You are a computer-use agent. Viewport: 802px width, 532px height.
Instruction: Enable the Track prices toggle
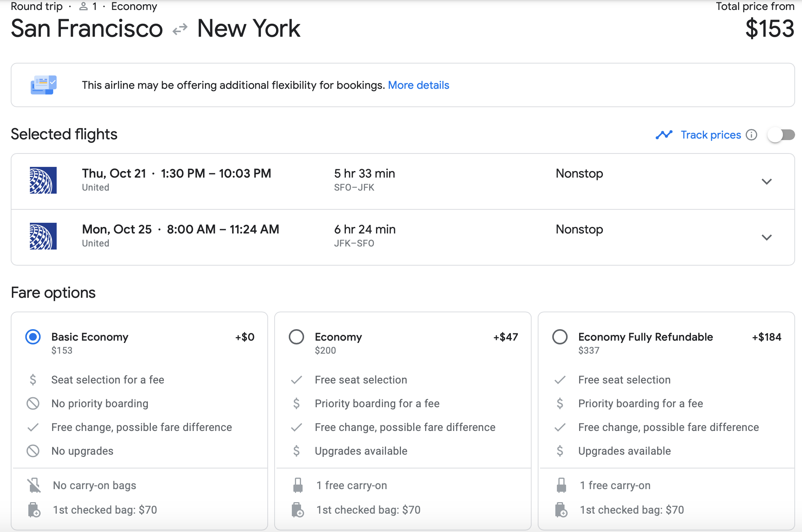pyautogui.click(x=781, y=135)
